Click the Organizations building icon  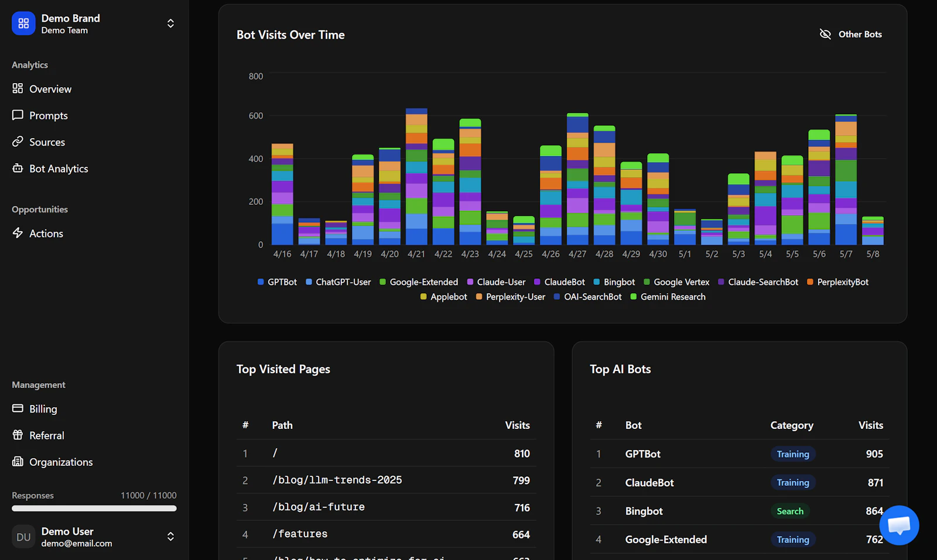click(18, 462)
